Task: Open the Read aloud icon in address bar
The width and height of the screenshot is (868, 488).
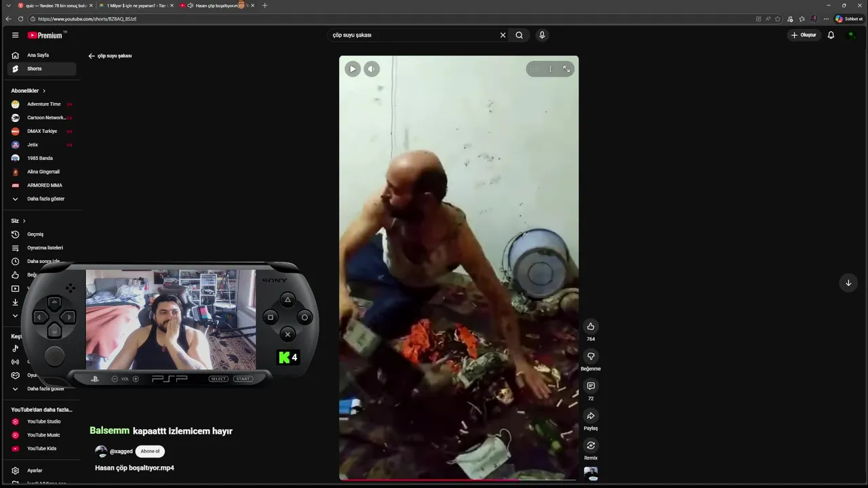Action: [768, 19]
